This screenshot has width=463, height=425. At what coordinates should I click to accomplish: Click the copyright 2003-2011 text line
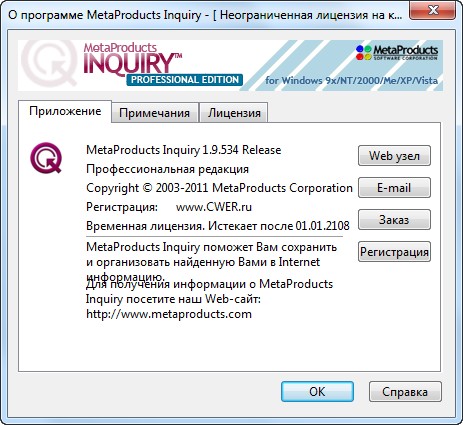tap(219, 188)
